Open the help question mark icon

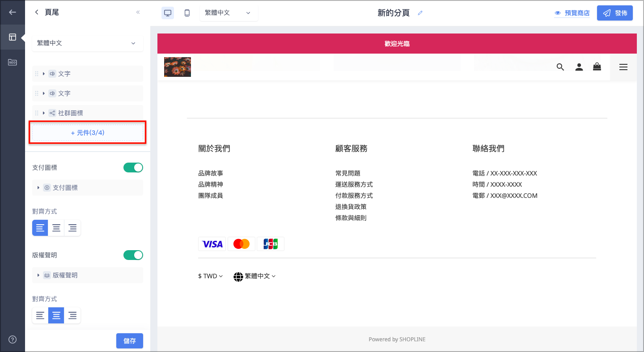point(13,339)
